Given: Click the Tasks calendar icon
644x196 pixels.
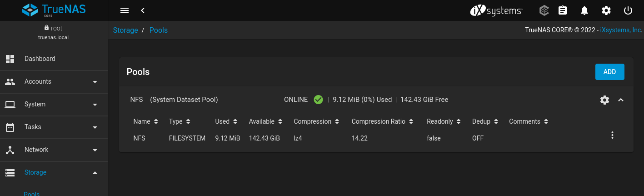Looking at the screenshot, I should tap(10, 127).
